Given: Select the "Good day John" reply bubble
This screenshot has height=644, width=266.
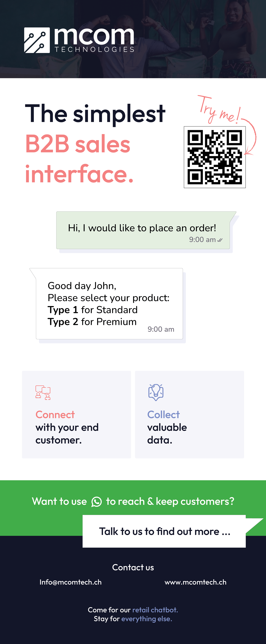Looking at the screenshot, I should [109, 303].
